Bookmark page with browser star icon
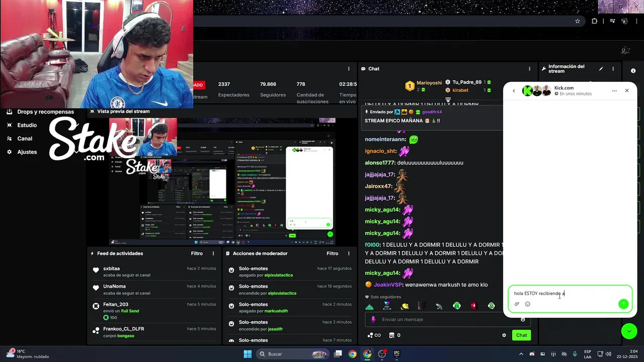Image resolution: width=644 pixels, height=362 pixels. pos(578,21)
